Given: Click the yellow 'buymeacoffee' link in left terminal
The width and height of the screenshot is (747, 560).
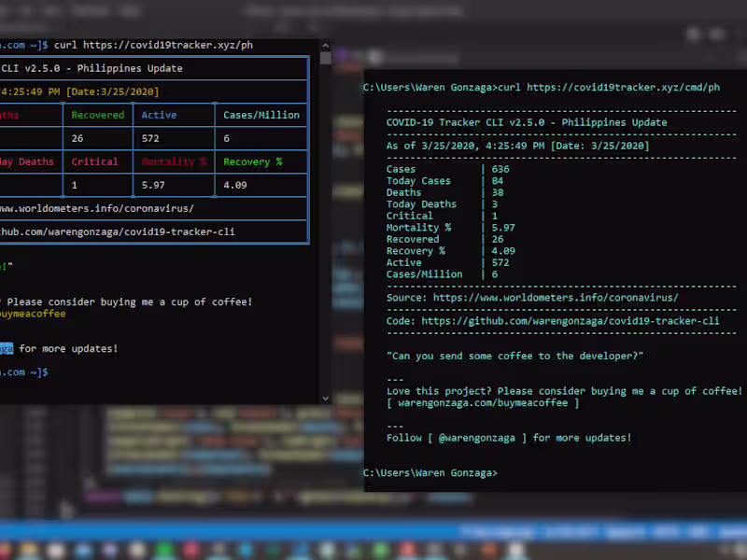Looking at the screenshot, I should [33, 314].
